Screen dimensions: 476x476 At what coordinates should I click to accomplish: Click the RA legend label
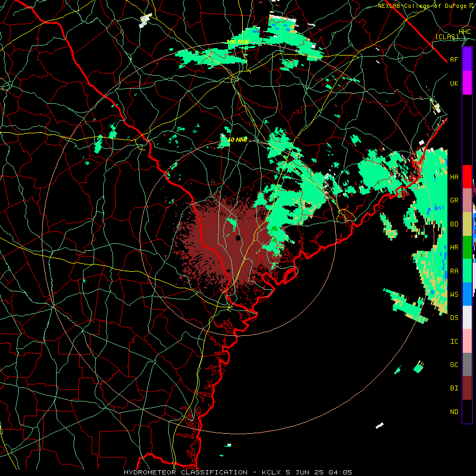pyautogui.click(x=454, y=271)
